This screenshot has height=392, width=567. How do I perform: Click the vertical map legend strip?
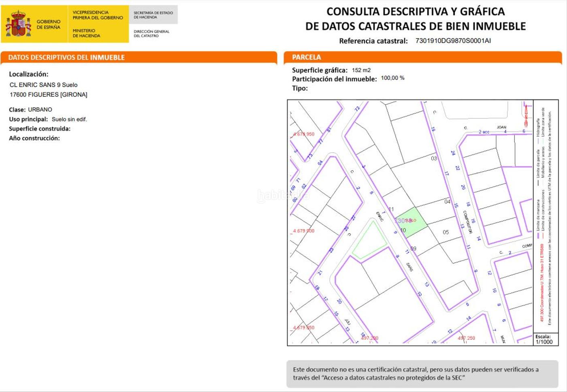coord(545,215)
